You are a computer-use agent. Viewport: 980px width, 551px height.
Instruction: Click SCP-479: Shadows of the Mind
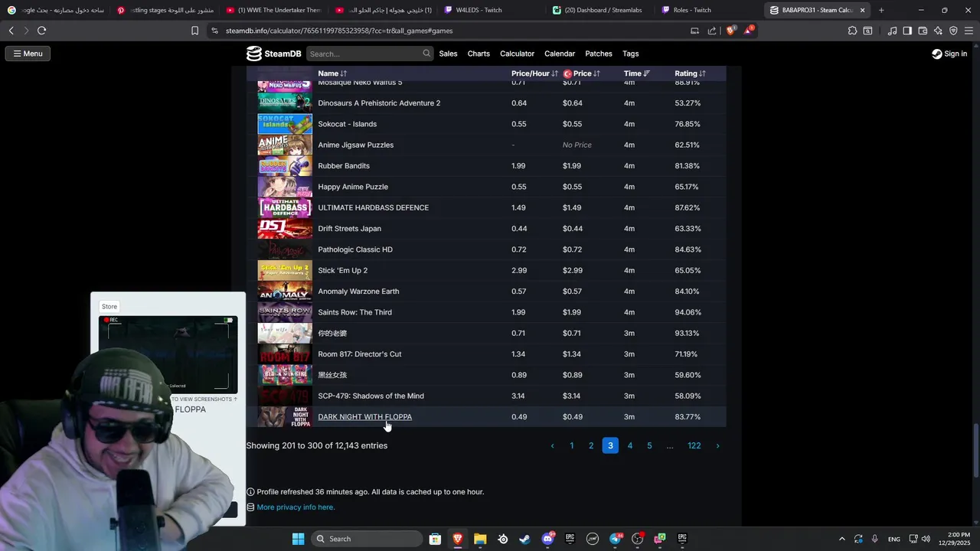click(371, 396)
